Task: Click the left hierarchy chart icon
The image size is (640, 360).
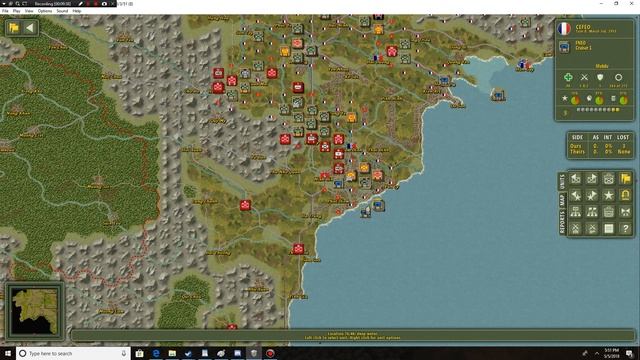Action: click(x=576, y=212)
